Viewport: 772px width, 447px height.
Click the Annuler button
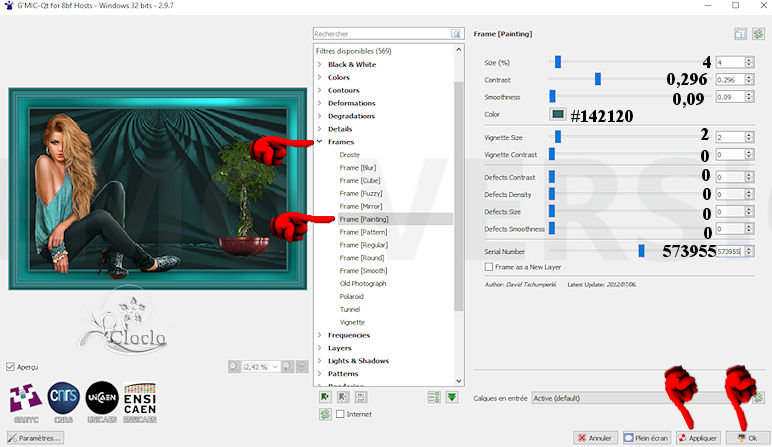point(594,438)
